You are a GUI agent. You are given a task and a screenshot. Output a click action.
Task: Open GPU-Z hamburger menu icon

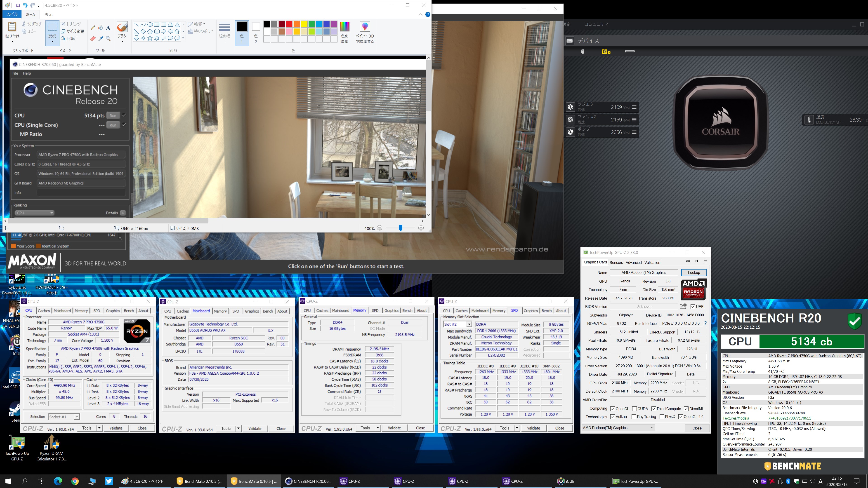point(705,261)
